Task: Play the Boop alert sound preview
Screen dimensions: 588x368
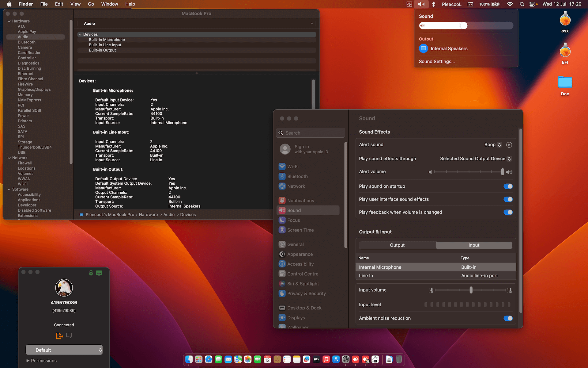Action: (x=509, y=145)
